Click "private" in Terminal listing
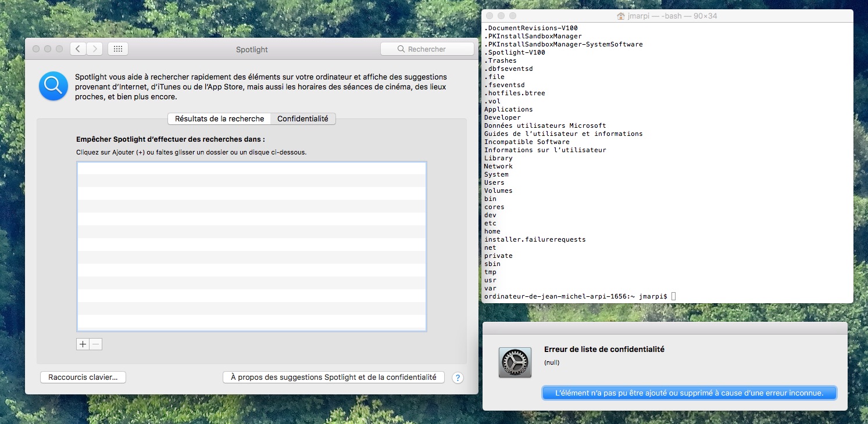The height and width of the screenshot is (424, 868). point(498,256)
